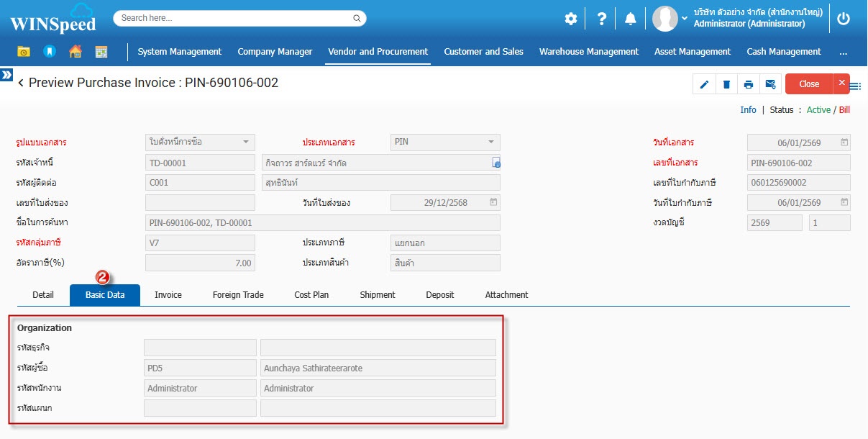Click the send email icon
This screenshot has width=868, height=439.
coord(770,84)
